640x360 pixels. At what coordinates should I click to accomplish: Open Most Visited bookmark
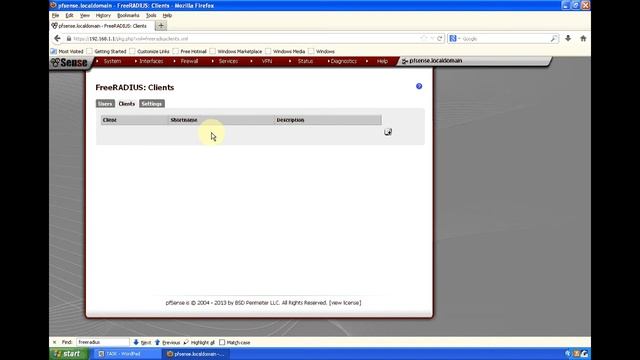click(67, 51)
